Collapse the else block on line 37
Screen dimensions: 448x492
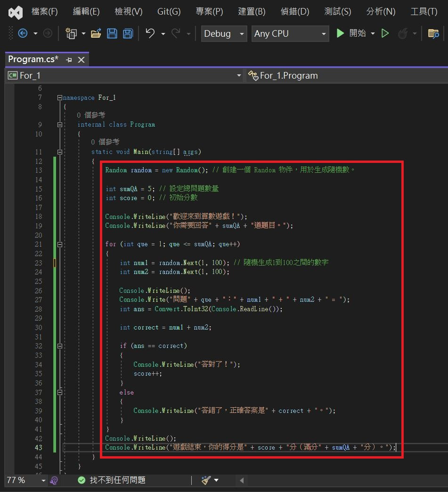point(60,392)
